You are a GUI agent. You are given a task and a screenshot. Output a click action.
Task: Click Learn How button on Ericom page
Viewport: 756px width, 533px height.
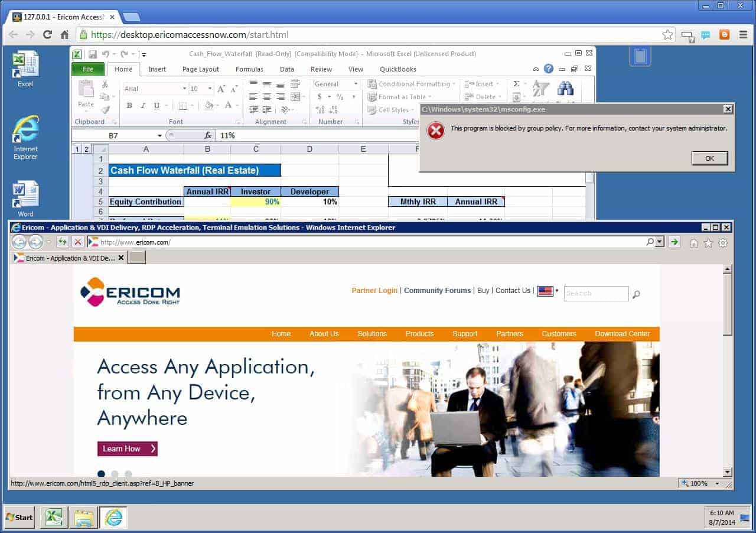[128, 449]
